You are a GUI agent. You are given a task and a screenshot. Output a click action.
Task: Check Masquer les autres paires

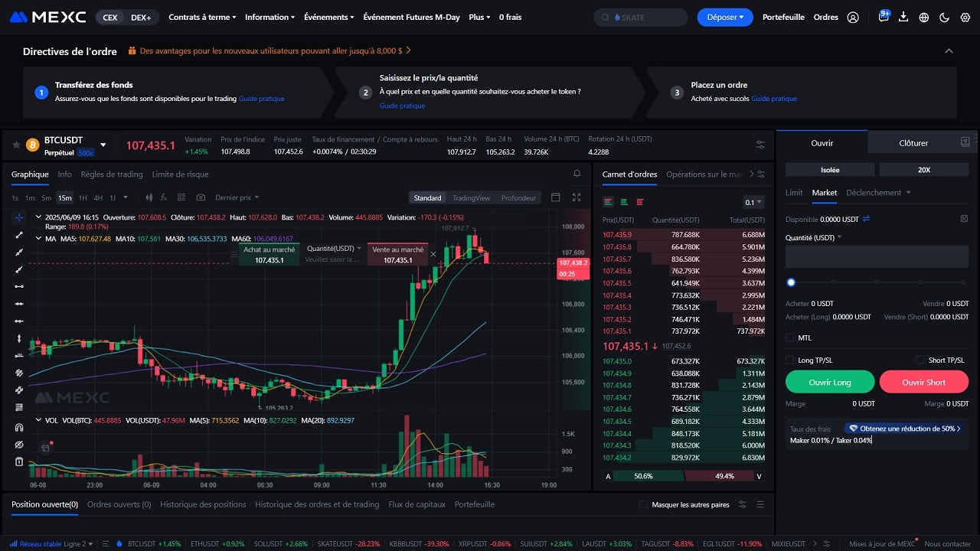[643, 504]
